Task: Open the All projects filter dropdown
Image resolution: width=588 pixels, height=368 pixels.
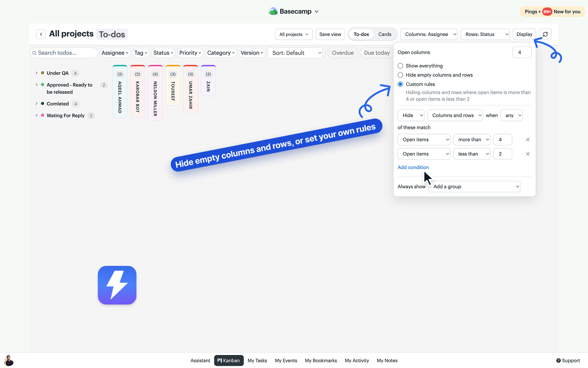Action: [x=294, y=34]
